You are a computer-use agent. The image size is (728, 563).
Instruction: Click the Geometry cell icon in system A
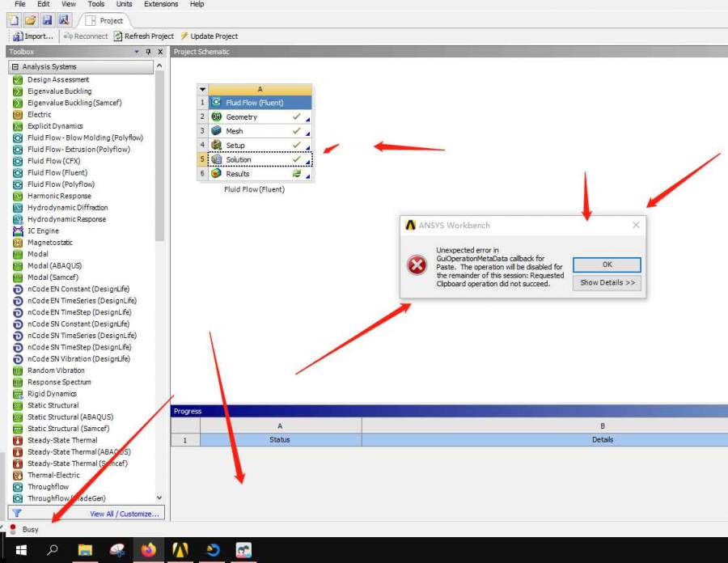(216, 117)
